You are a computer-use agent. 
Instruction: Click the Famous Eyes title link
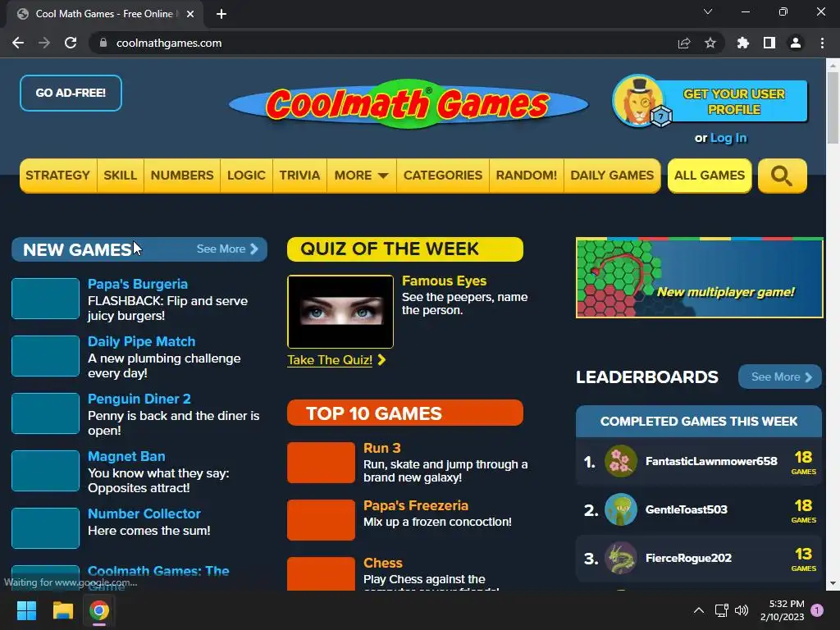coord(444,281)
